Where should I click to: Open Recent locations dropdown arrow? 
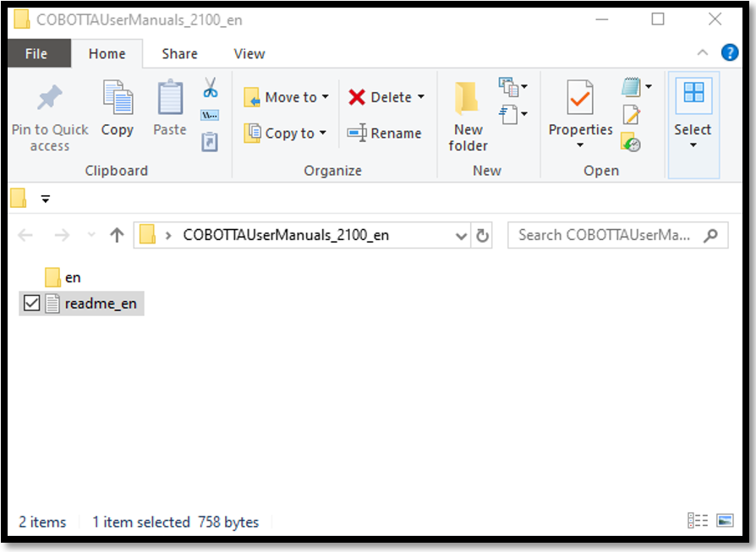91,235
